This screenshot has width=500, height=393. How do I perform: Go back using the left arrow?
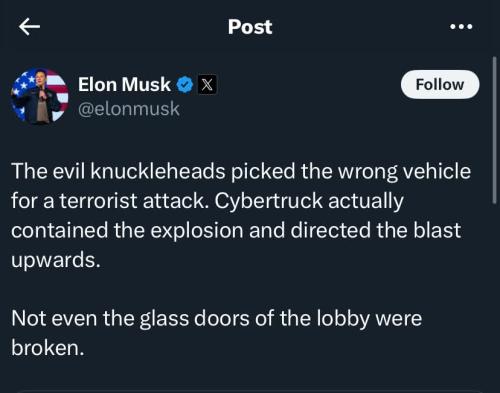pyautogui.click(x=29, y=27)
